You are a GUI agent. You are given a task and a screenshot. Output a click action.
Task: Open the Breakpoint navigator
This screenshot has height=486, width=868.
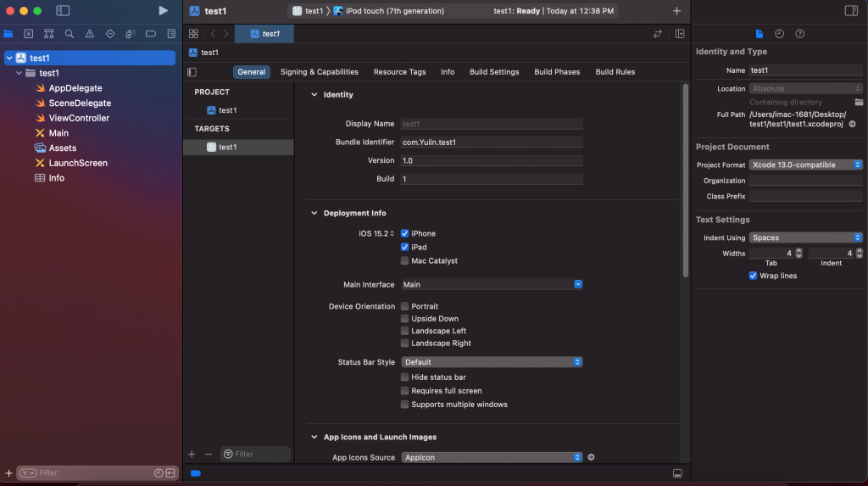151,34
